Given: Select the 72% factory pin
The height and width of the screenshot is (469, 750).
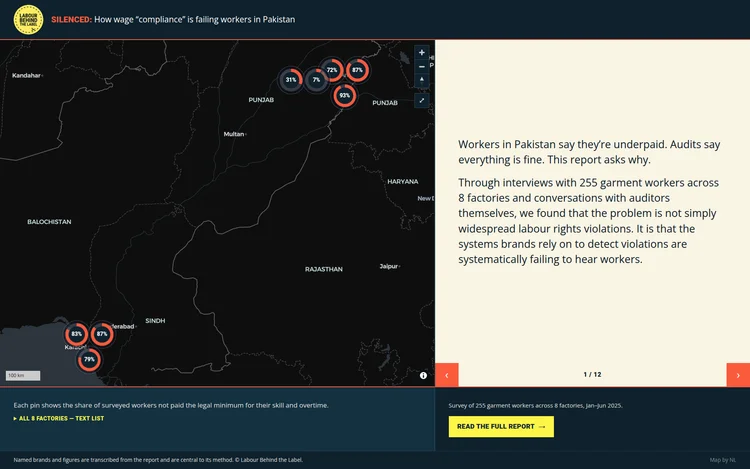Looking at the screenshot, I should click(332, 70).
